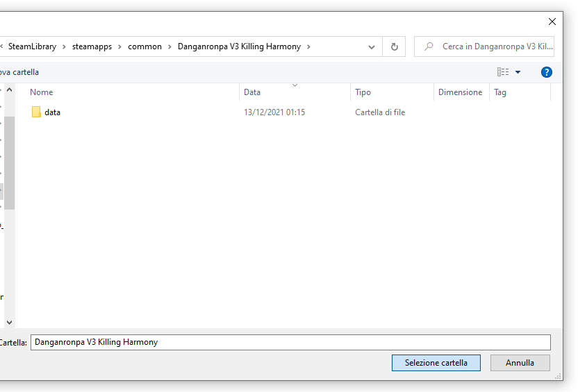Viewport: 587px width, 392px height.
Task: Click the navigation pane scrollbar thumb
Action: (9, 163)
